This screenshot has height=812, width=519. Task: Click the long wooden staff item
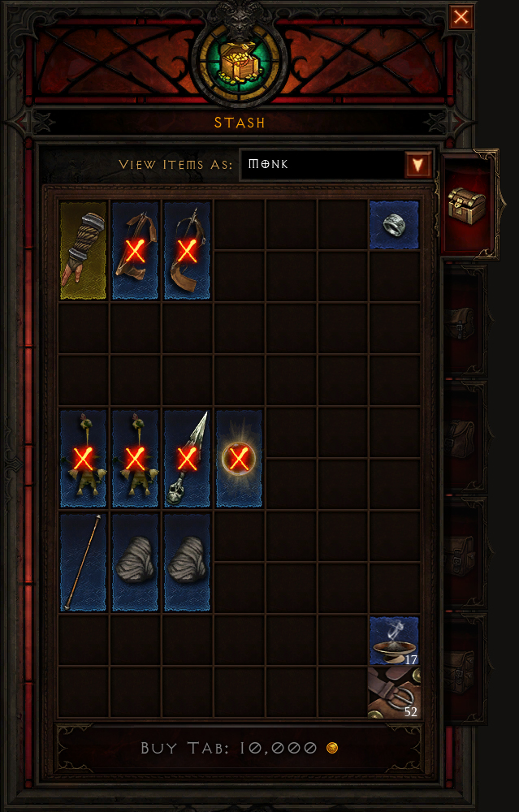83,563
